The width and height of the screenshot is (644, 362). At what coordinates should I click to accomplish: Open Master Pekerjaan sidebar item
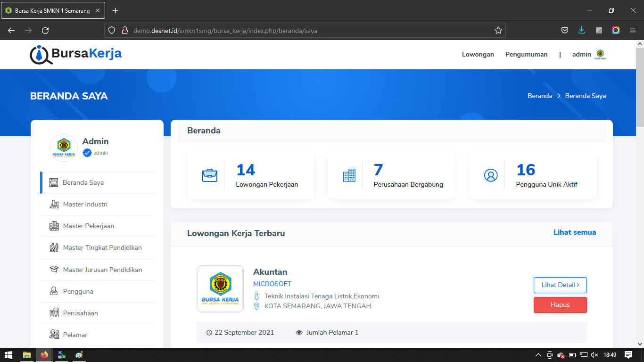88,226
